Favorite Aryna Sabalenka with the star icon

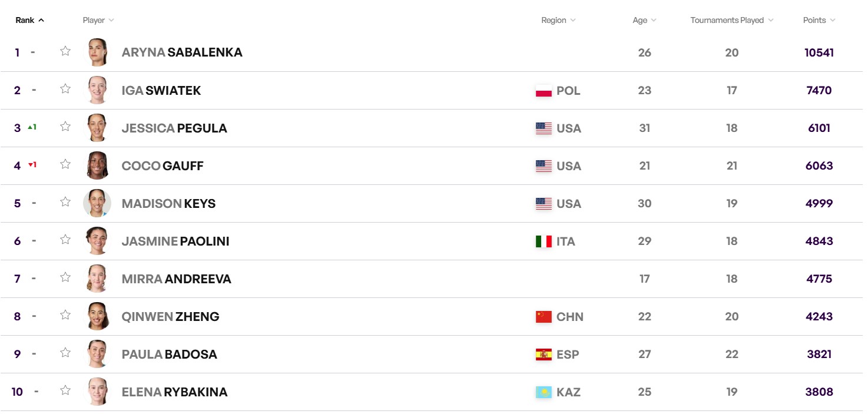(65, 51)
